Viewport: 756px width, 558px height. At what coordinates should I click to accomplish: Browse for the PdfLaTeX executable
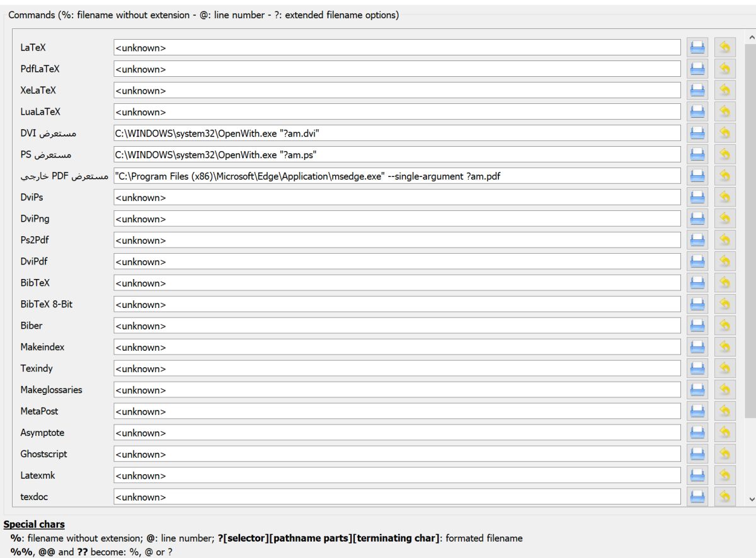[697, 69]
